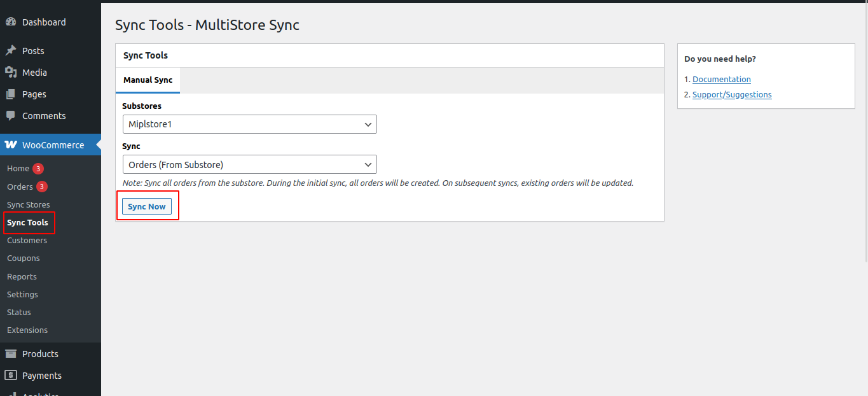Go to WooCommerce Orders submenu item
The height and width of the screenshot is (396, 868).
tap(20, 187)
